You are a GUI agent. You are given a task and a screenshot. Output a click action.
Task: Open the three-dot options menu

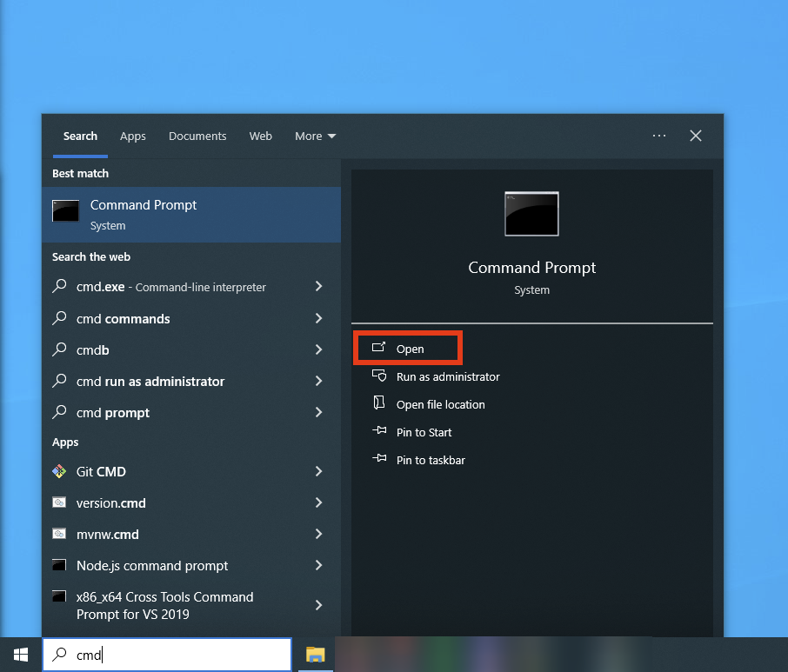click(x=659, y=136)
